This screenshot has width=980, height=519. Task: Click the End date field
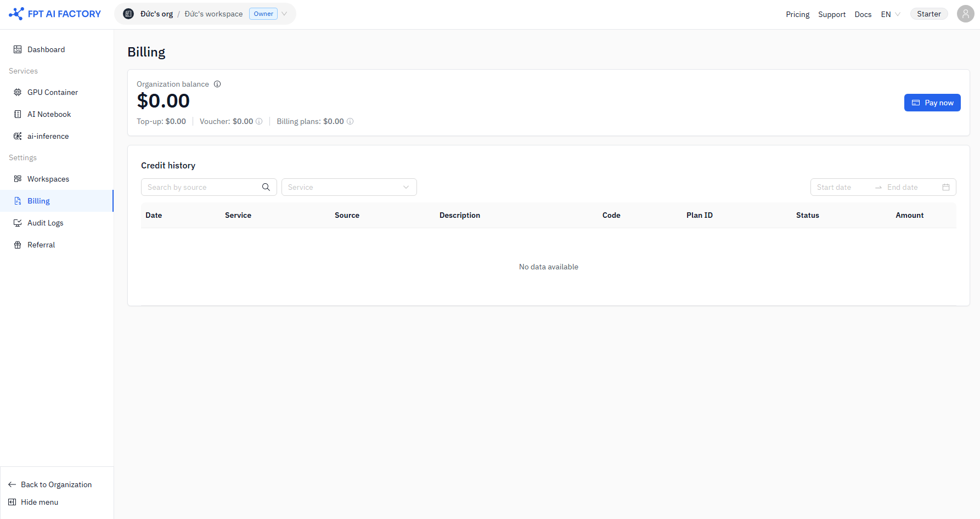point(911,187)
